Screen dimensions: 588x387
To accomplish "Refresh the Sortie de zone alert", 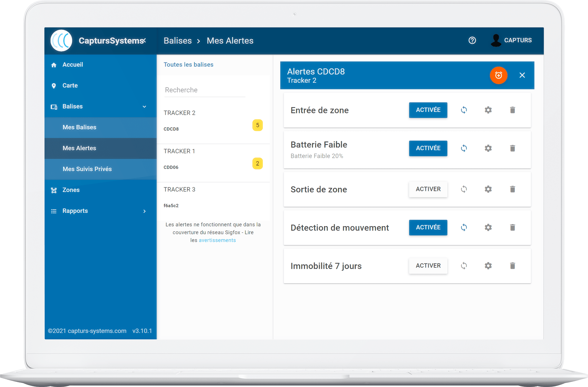I will [464, 189].
